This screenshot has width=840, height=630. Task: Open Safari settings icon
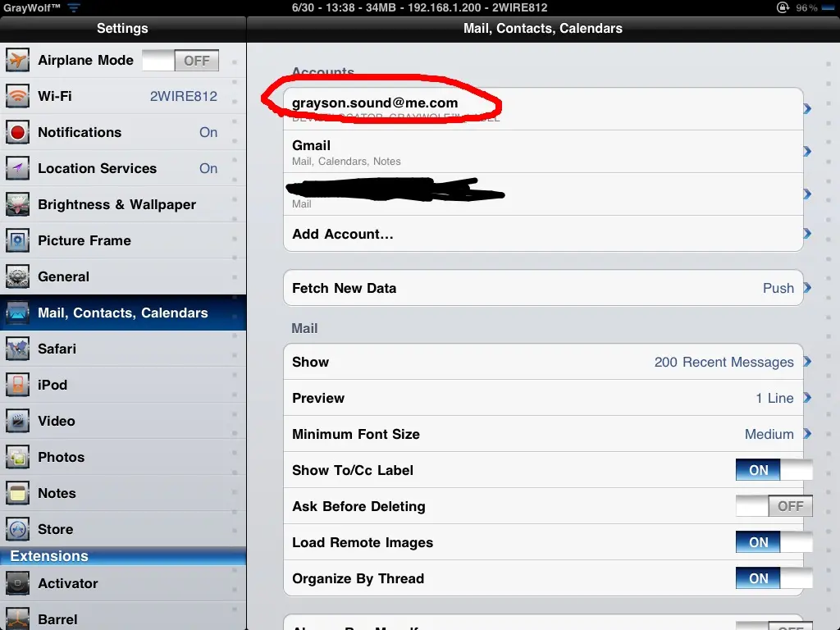(18, 349)
